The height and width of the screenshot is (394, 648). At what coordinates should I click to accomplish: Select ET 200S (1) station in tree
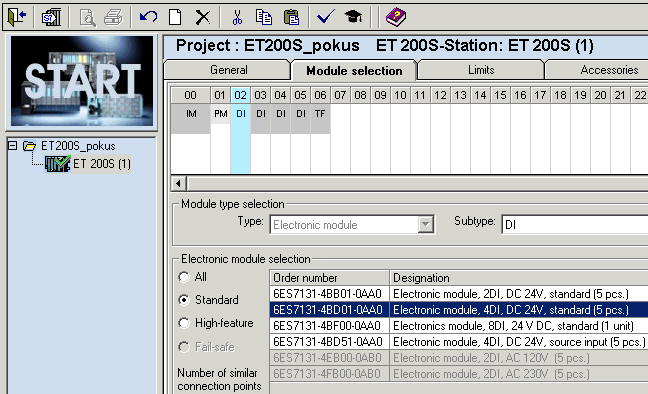pos(101,164)
